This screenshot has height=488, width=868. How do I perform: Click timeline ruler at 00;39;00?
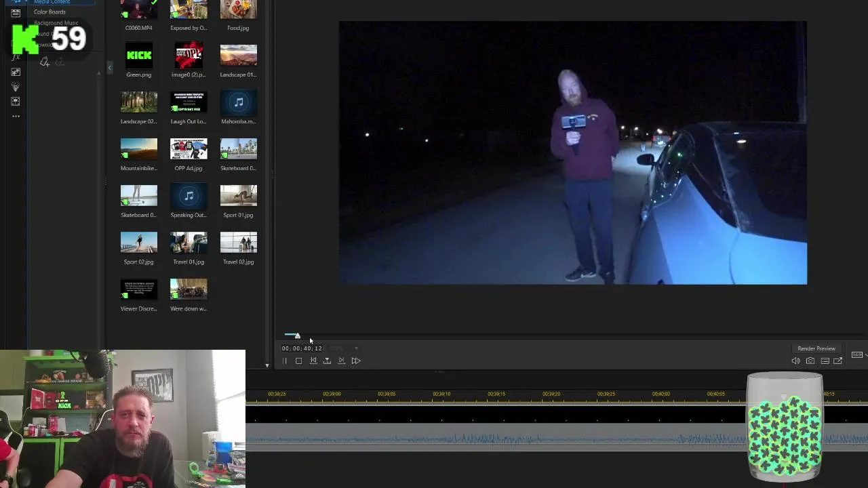pos(332,394)
